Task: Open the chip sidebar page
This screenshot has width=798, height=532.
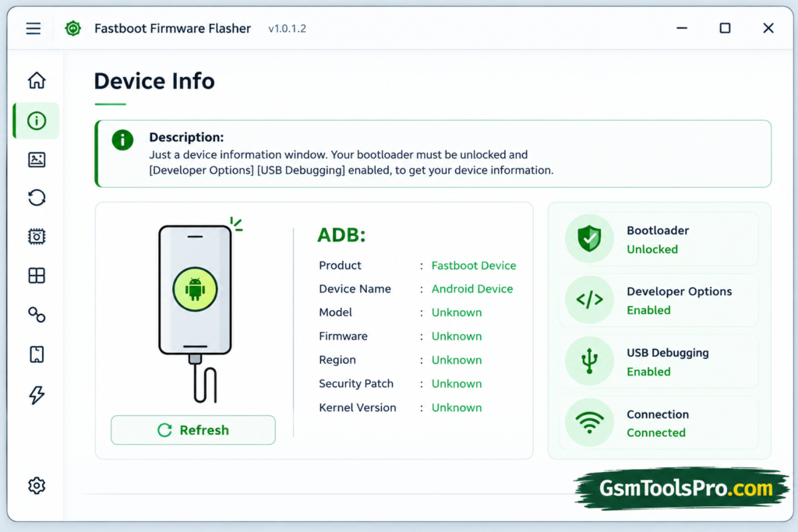Action: tap(37, 237)
